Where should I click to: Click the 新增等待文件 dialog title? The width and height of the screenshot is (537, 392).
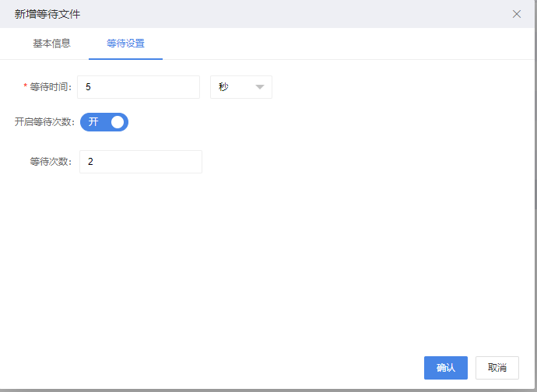pyautogui.click(x=47, y=14)
